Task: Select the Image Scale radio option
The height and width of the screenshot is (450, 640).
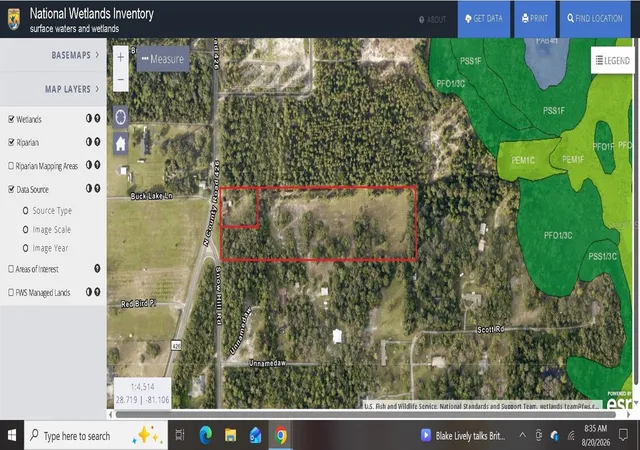Action: click(x=25, y=229)
